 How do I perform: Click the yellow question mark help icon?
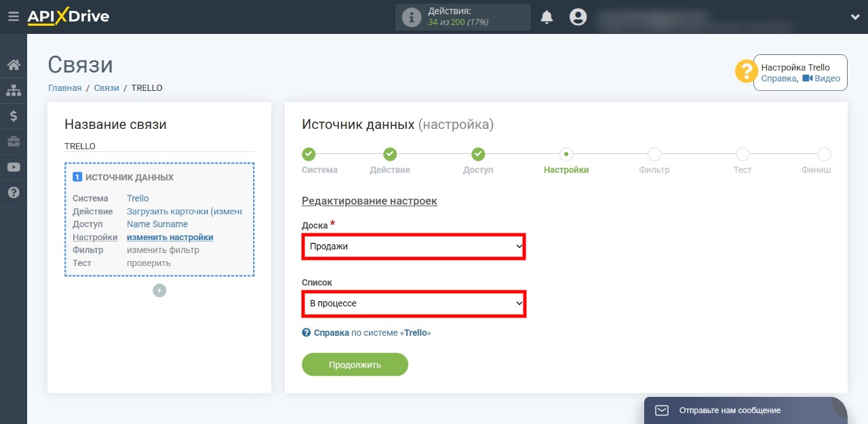747,72
